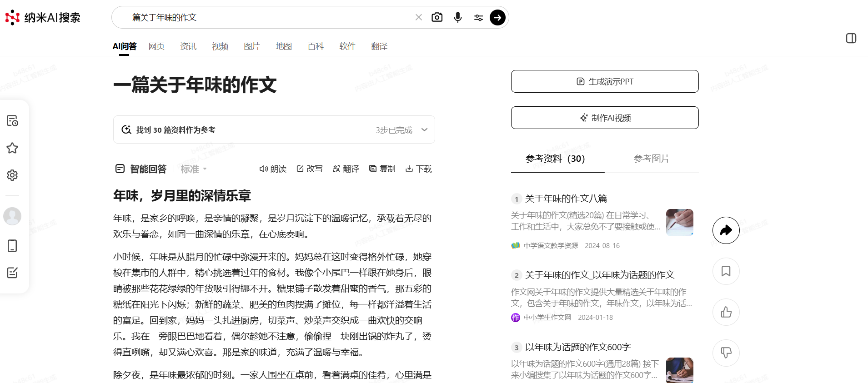The image size is (868, 383).
Task: Switch to the 图片 tab
Action: pos(252,46)
